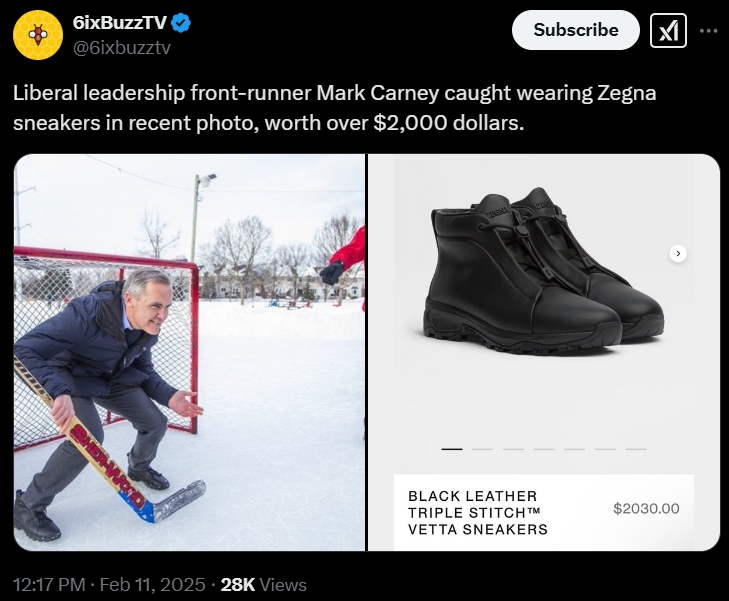Open the @6ixbuzztv handle link

pos(122,47)
